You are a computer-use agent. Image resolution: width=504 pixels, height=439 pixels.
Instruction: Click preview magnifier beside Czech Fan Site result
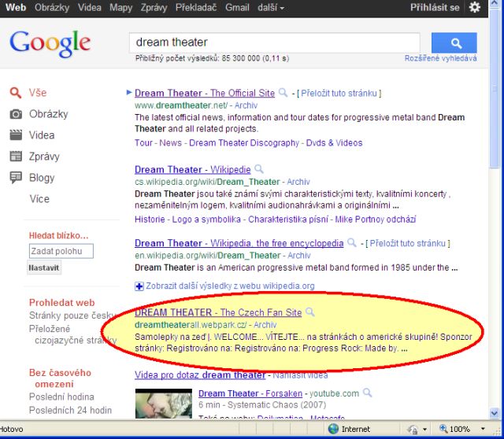[x=309, y=312]
